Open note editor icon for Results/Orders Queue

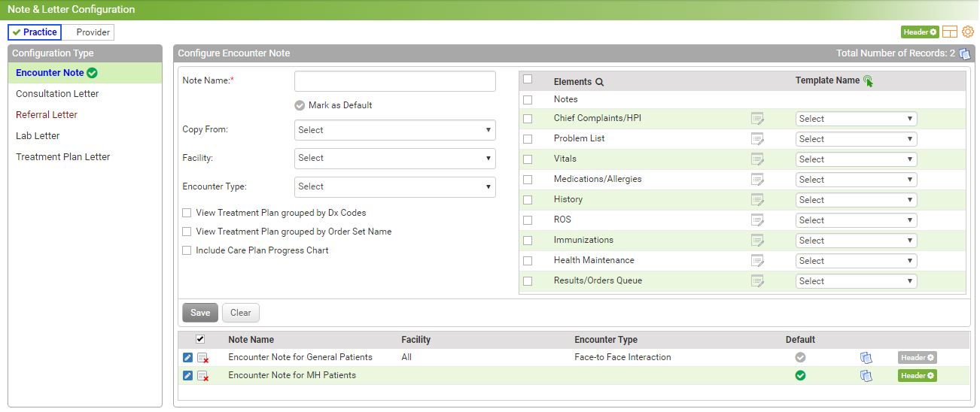tap(757, 281)
